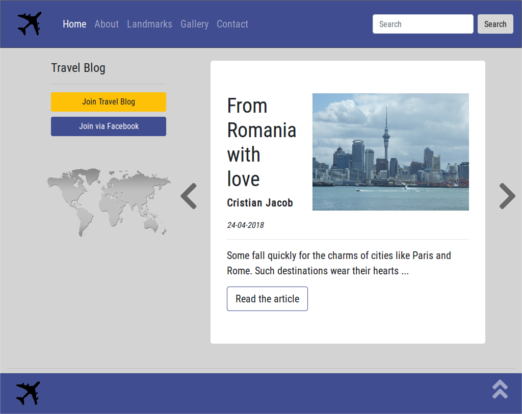522x414 pixels.
Task: Click the From Romania with love title
Action: [x=261, y=142]
